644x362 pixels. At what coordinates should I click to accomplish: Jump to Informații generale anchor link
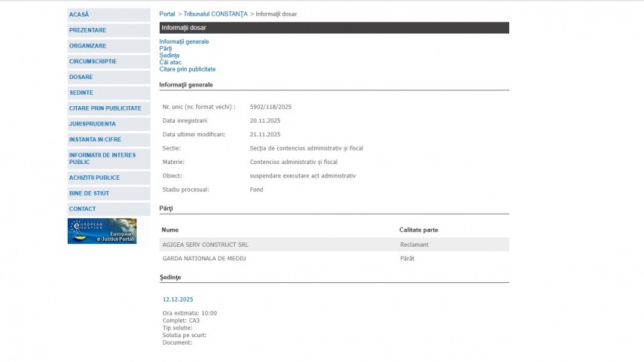coord(184,41)
